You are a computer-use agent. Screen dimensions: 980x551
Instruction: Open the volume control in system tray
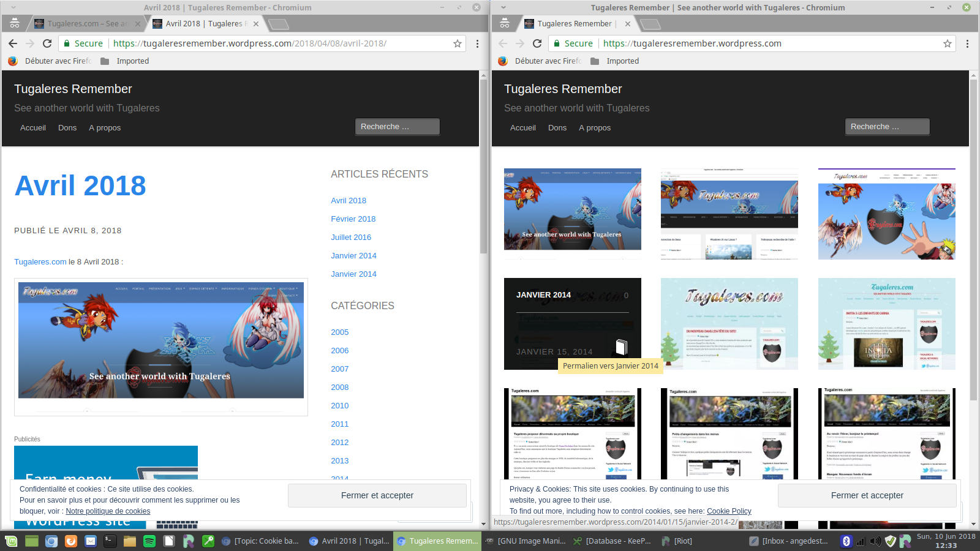(875, 541)
